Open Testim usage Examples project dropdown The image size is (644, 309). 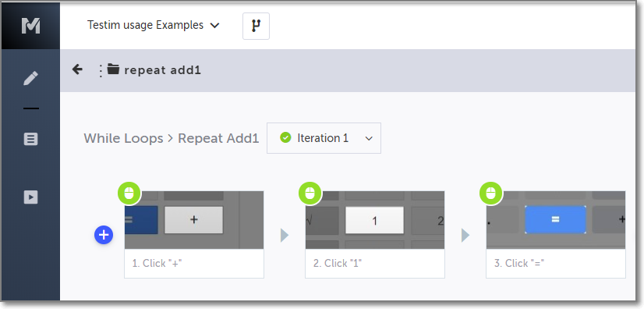pyautogui.click(x=153, y=26)
